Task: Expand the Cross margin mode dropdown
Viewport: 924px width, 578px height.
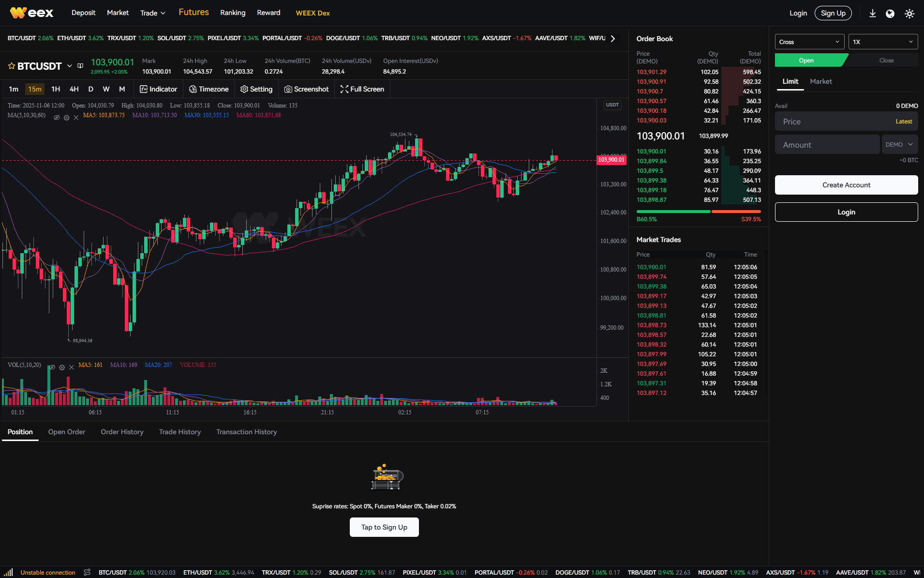Action: pyautogui.click(x=809, y=42)
